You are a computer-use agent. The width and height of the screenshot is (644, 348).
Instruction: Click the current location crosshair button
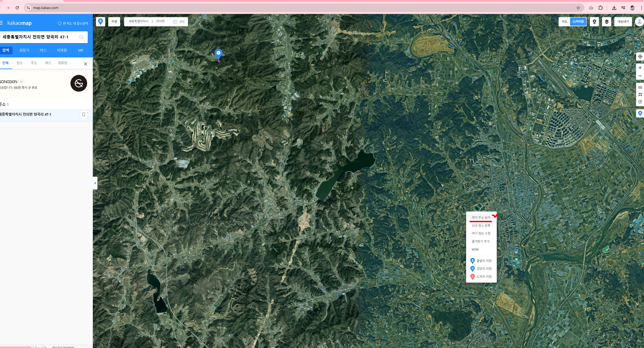[640, 57]
